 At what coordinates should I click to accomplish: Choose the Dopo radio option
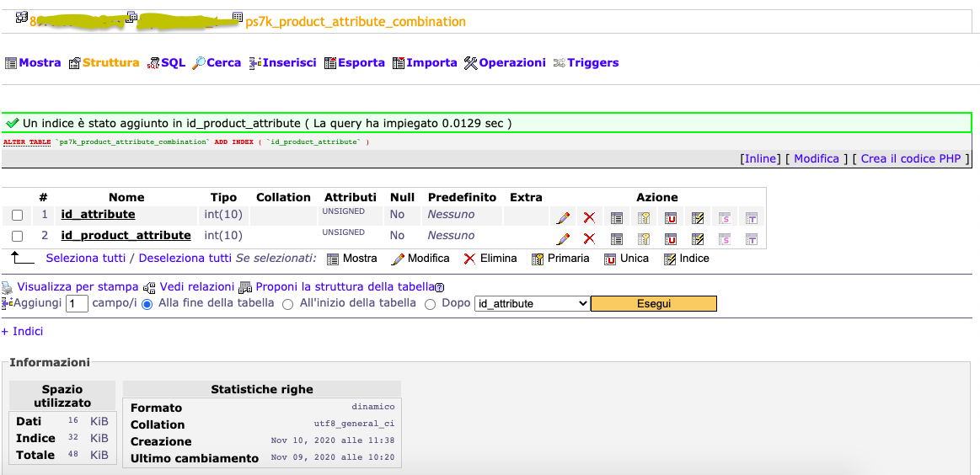click(430, 304)
